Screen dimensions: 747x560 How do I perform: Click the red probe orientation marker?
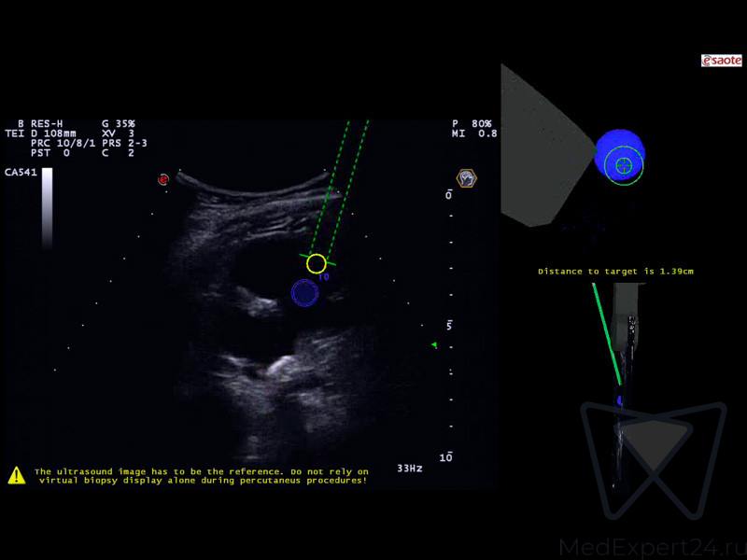(x=163, y=178)
